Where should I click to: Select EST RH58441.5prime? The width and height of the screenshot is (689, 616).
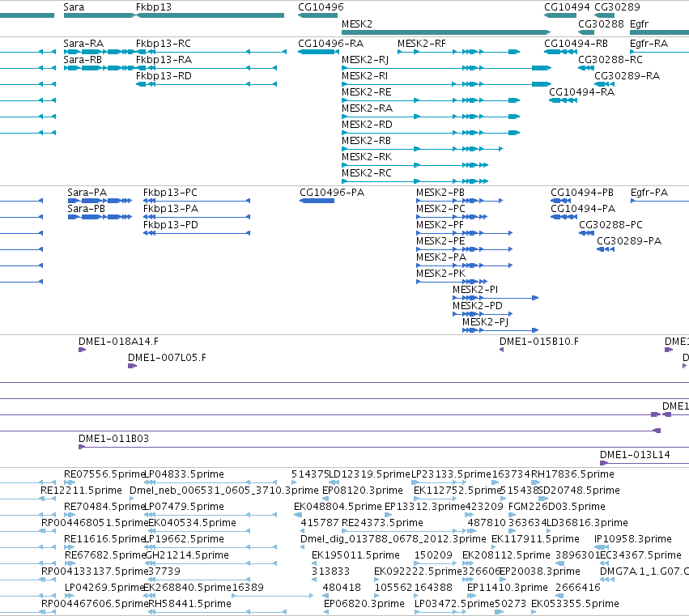(189, 604)
